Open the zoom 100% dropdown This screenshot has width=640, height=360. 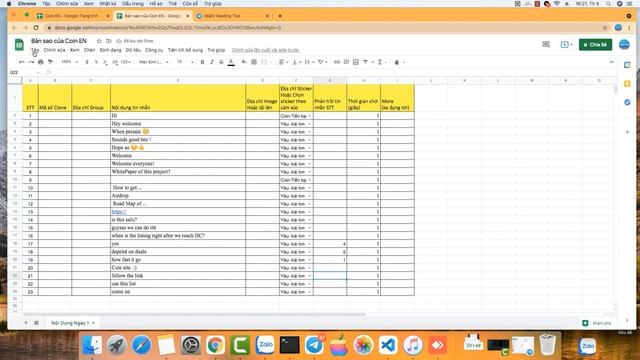(x=69, y=62)
